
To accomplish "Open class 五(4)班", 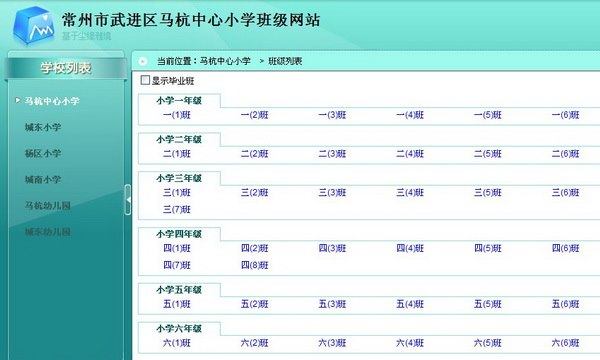I will [x=410, y=305].
